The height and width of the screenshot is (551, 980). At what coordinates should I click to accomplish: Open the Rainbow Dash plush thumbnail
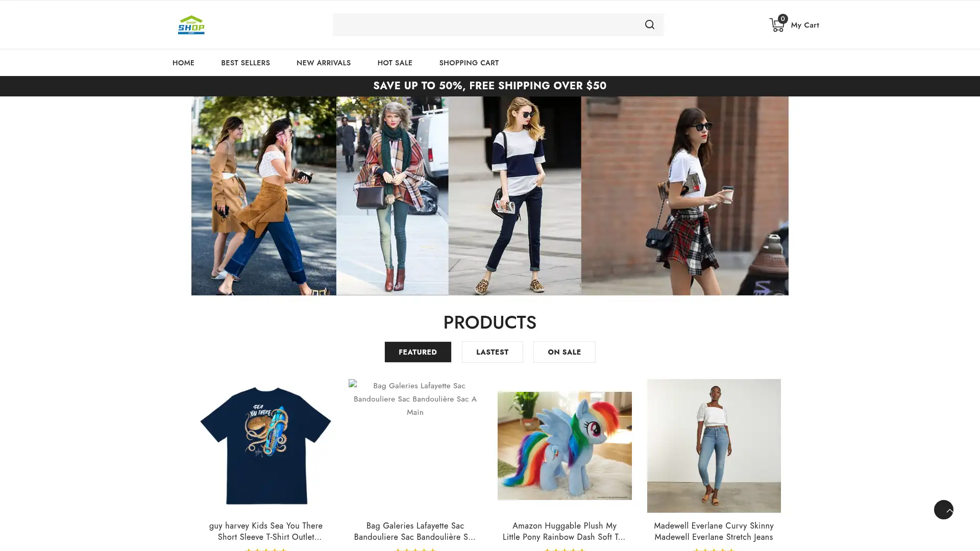pos(564,445)
